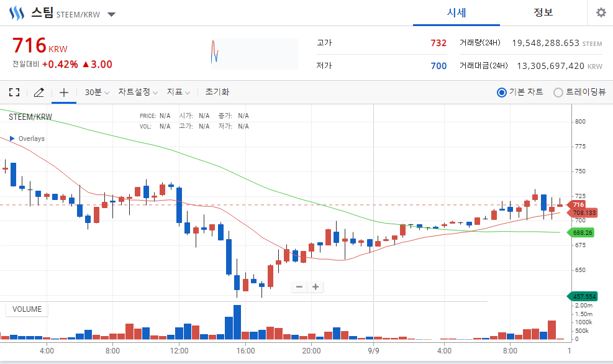
Task: Zoom in chart with plus button
Action: [x=316, y=287]
